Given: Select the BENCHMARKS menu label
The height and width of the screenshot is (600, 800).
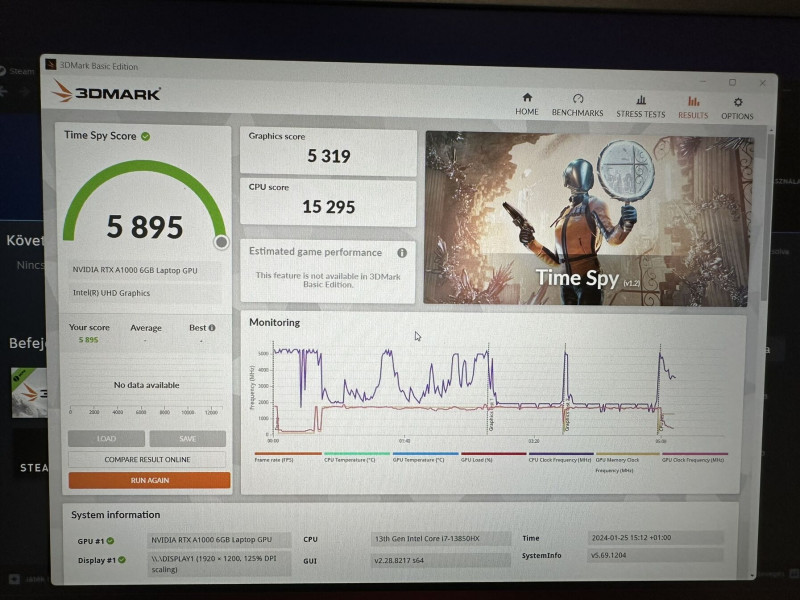Looking at the screenshot, I should click(578, 113).
